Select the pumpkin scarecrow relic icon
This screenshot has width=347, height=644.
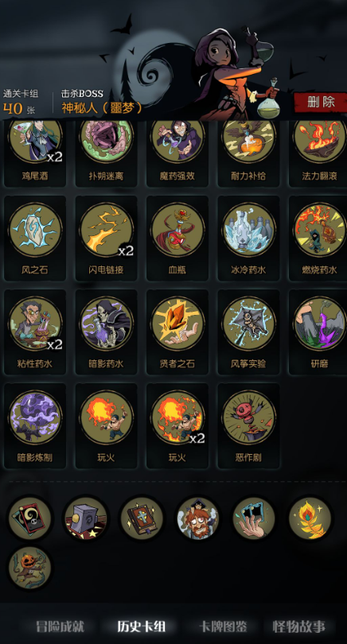(29, 567)
